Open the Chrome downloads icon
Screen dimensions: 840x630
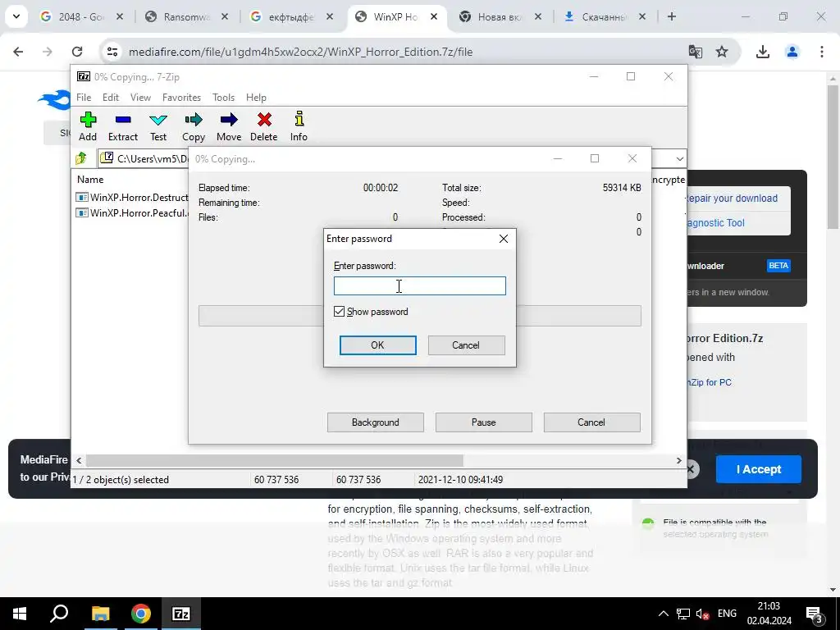(762, 52)
